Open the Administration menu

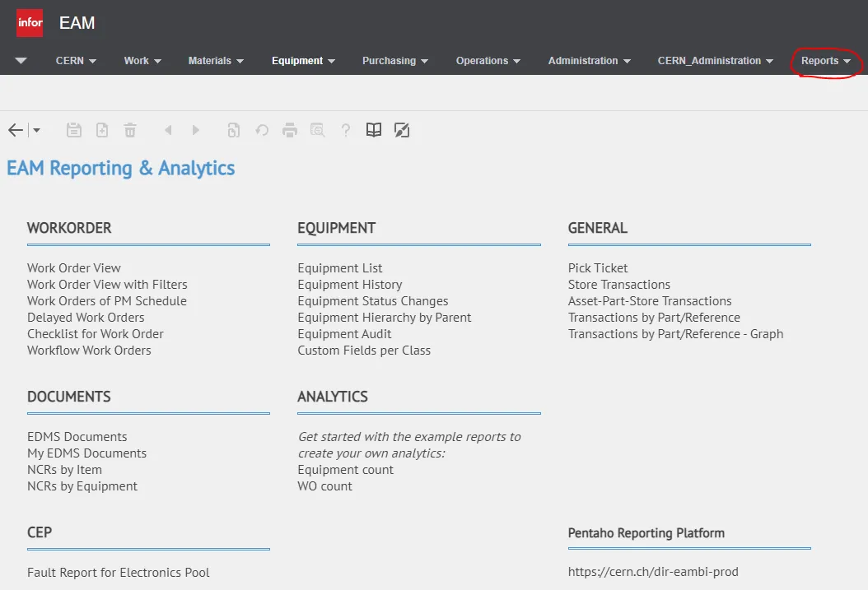[x=590, y=61]
